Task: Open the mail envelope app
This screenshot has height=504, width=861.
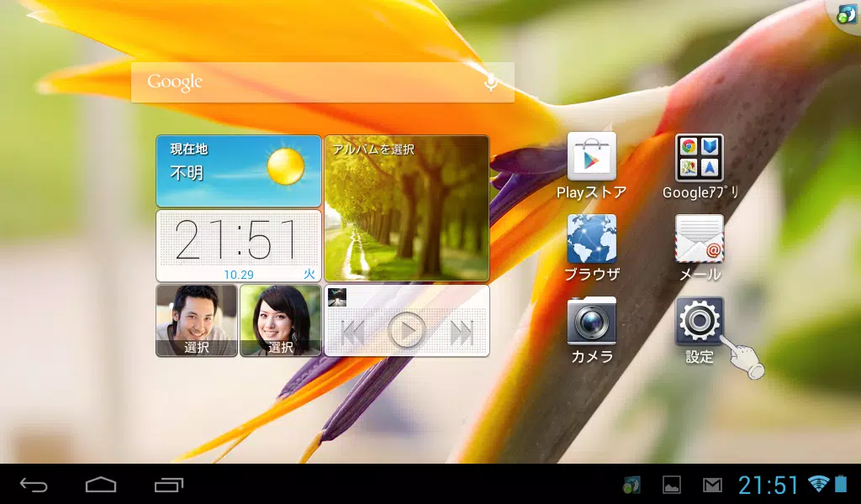Action: click(x=699, y=239)
